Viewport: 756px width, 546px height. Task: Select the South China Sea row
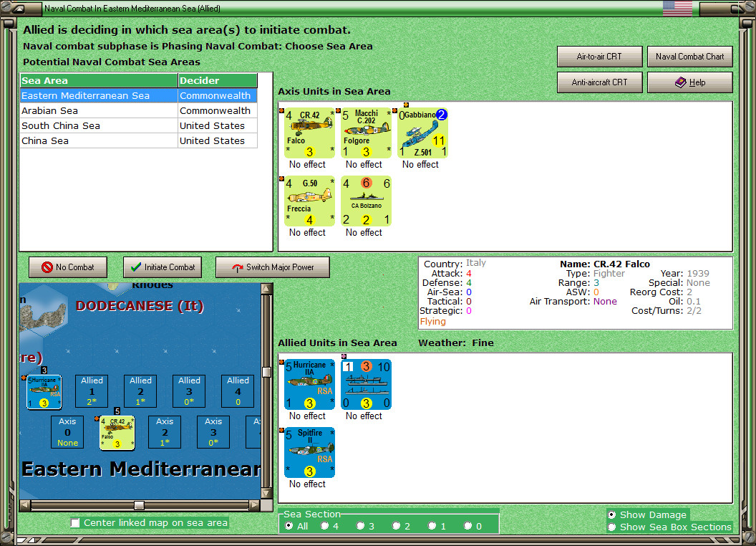point(138,125)
